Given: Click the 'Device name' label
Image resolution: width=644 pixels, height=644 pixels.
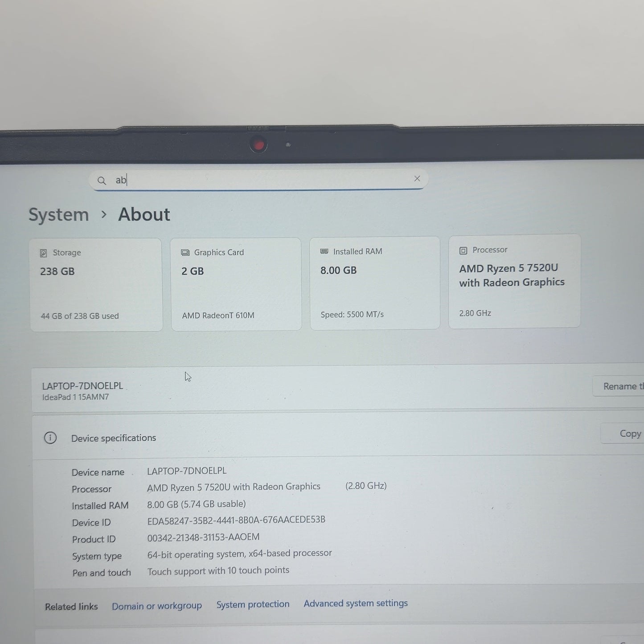Looking at the screenshot, I should pyautogui.click(x=98, y=472).
